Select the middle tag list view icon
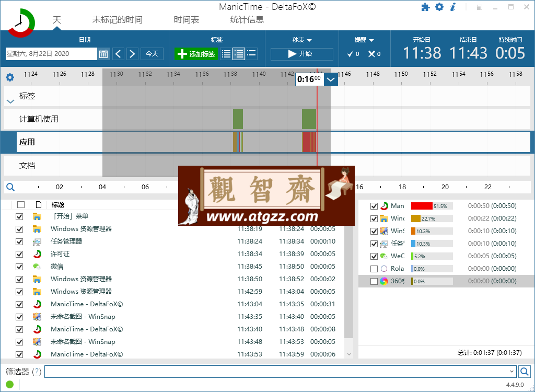535x392 pixels. click(238, 54)
